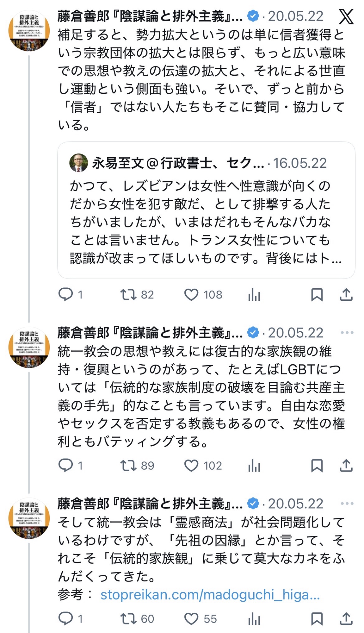Open the quoted tweet by 永易至文
This screenshot has height=633, width=364.
coord(206,222)
